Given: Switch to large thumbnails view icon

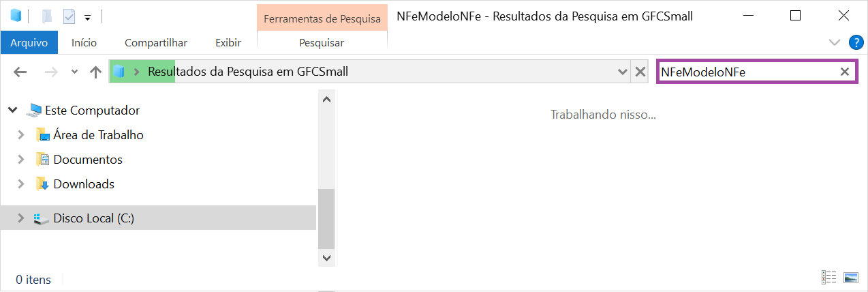Looking at the screenshot, I should [850, 278].
